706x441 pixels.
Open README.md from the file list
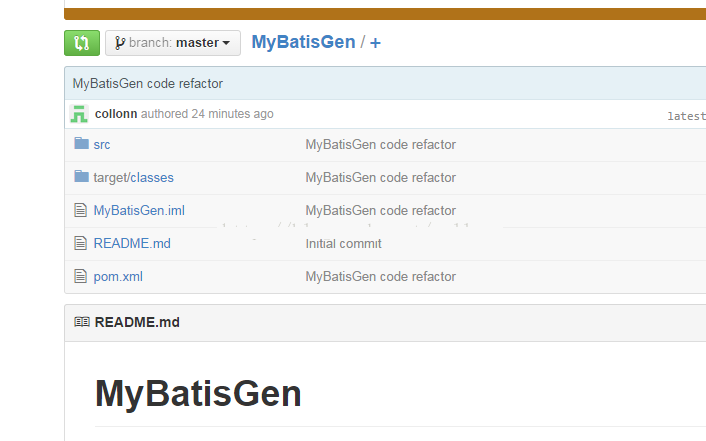(x=132, y=244)
